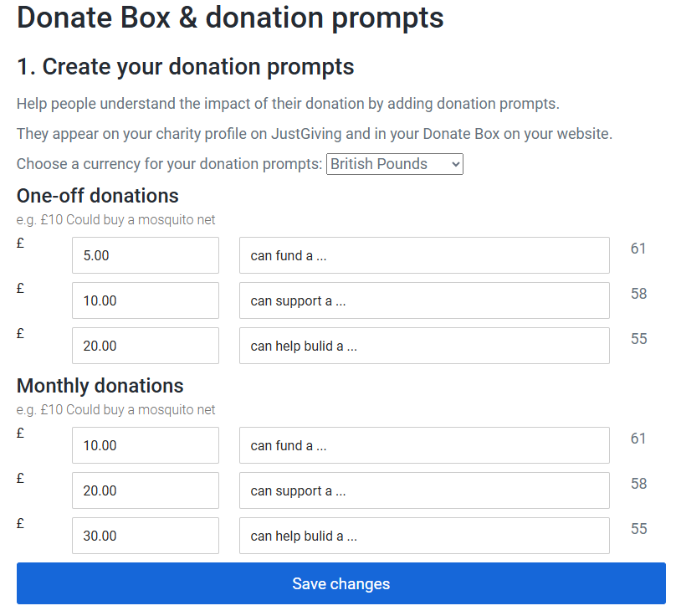Click the monthly 'can help bulid a ...' prompt
This screenshot has height=616, width=681.
[x=424, y=536]
